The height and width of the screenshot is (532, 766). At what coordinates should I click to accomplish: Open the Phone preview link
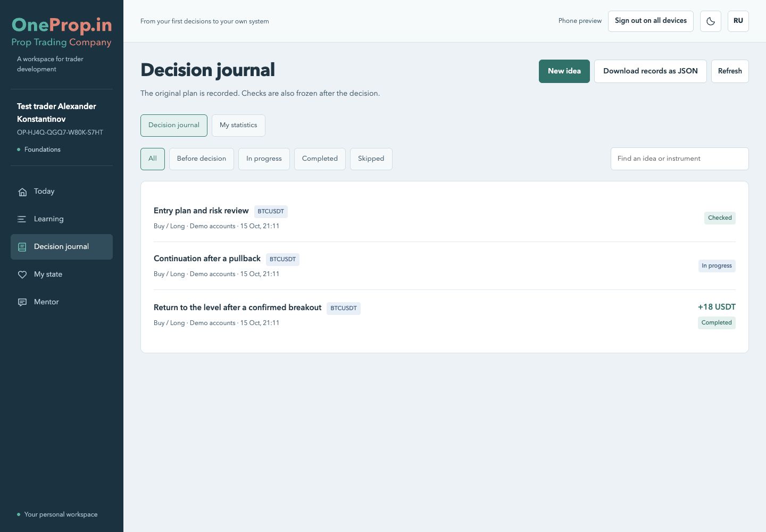pyautogui.click(x=580, y=21)
